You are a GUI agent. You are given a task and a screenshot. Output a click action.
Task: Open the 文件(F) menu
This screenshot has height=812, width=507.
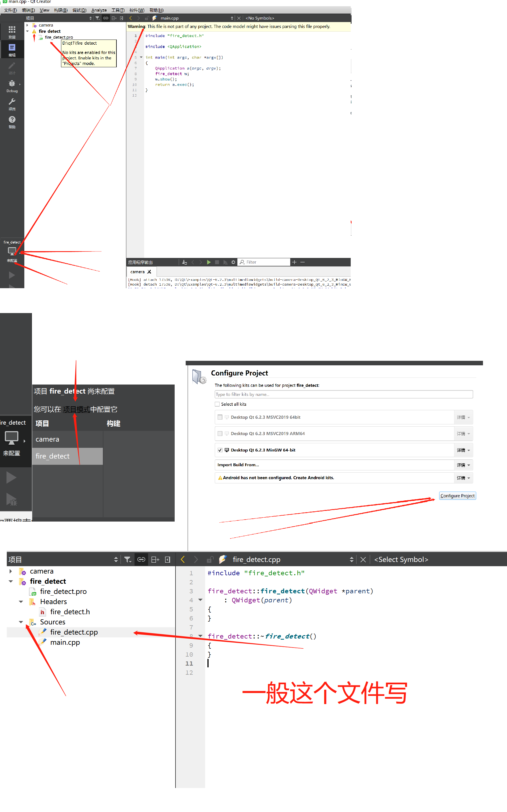pos(10,10)
